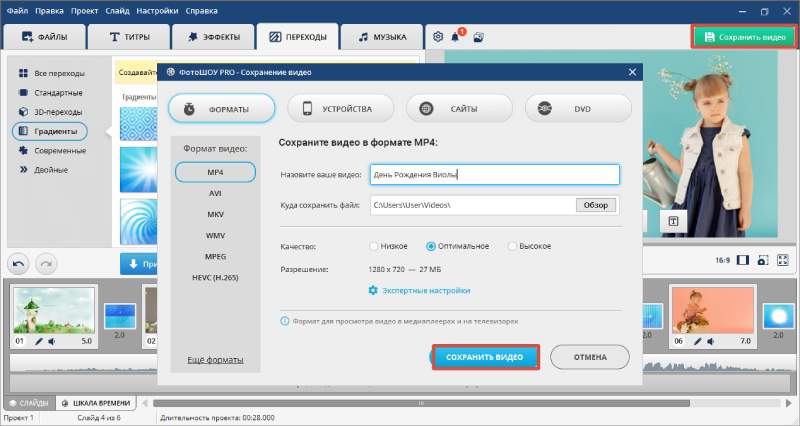Switch to the Переходы tab

tap(298, 37)
